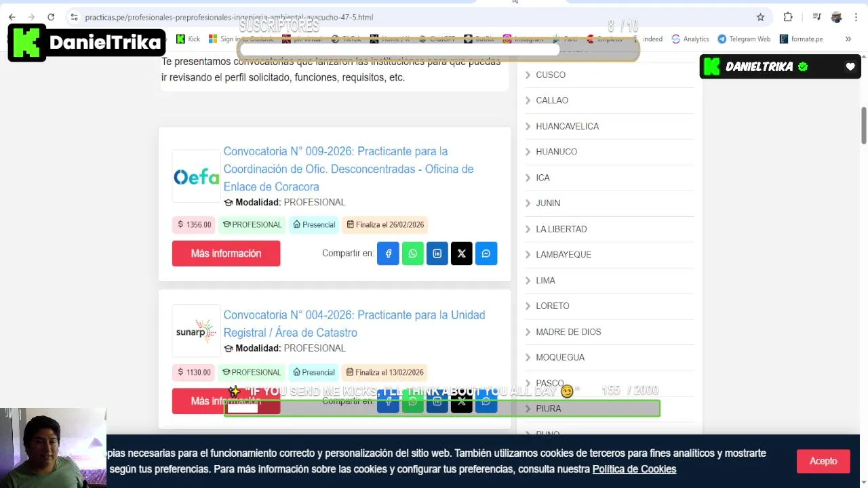Viewport: 868px width, 488px height.
Task: Click the Finaliza el 26/02/2026 tag
Action: coord(385,224)
